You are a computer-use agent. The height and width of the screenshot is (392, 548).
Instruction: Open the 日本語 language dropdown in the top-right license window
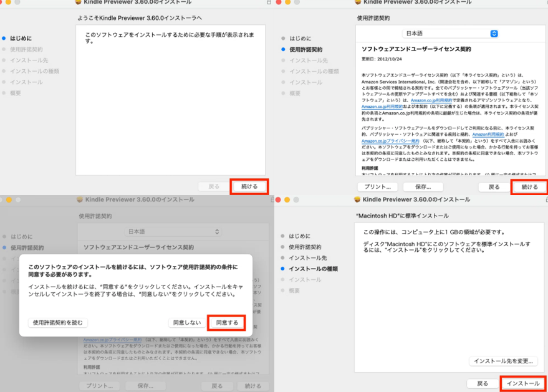coord(450,34)
